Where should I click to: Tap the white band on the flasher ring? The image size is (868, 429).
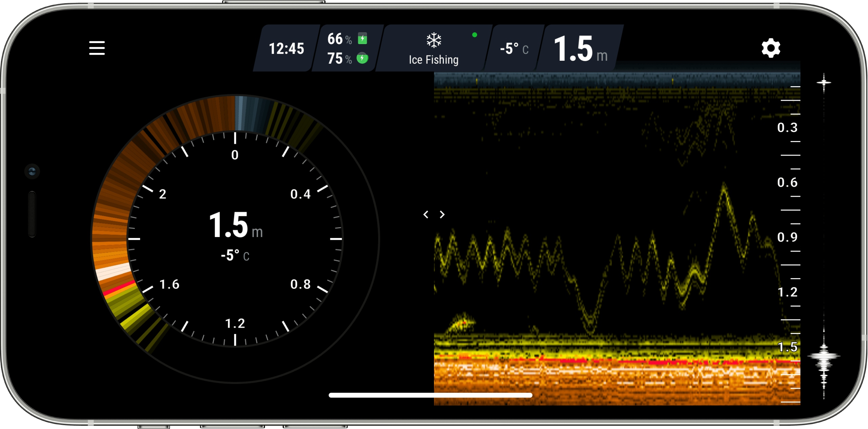point(113,272)
